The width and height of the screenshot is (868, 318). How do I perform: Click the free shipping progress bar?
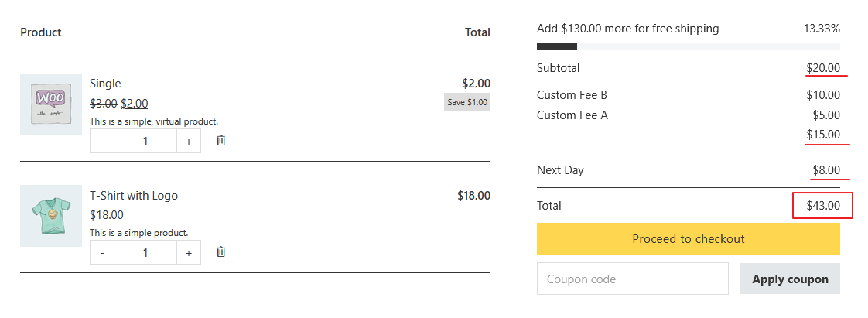[x=688, y=46]
